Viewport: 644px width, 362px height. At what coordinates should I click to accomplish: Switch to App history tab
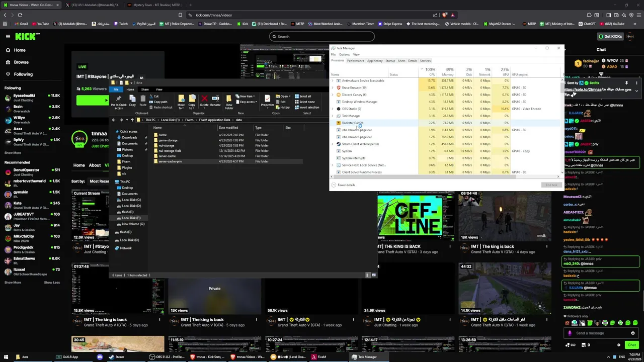[x=375, y=61]
